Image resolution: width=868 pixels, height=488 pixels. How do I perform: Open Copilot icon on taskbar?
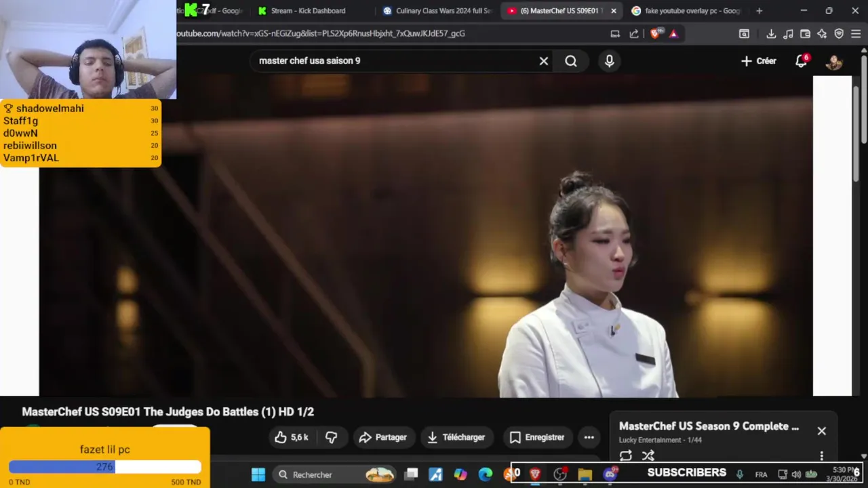[460, 474]
